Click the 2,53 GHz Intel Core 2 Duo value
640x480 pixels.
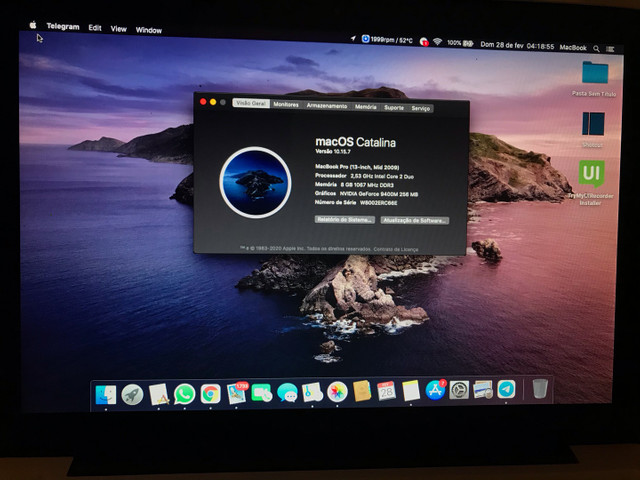coord(382,176)
